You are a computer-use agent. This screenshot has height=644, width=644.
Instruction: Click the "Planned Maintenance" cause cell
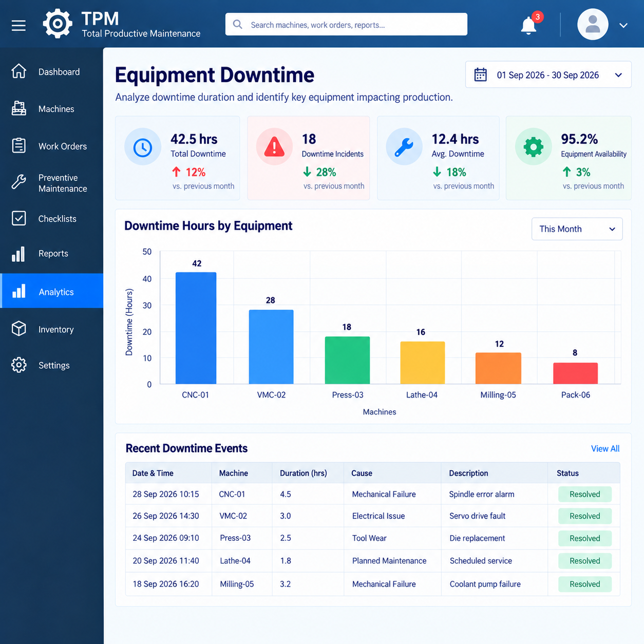coord(389,561)
